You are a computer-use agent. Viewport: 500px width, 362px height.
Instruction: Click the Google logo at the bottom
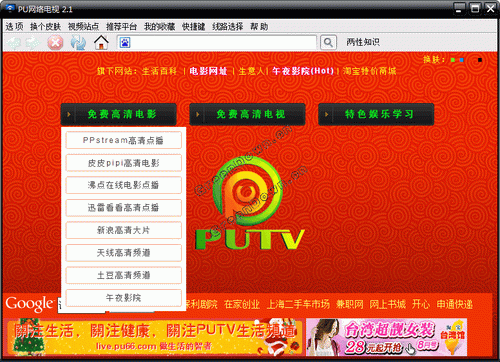[x=29, y=304]
